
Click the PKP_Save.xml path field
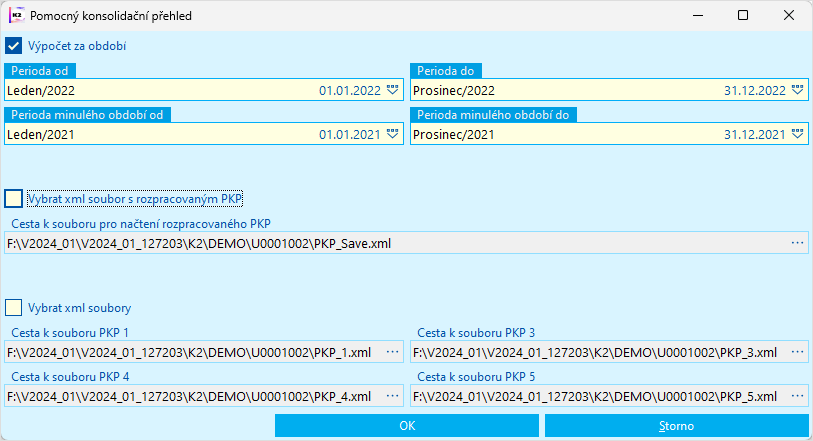pos(406,243)
